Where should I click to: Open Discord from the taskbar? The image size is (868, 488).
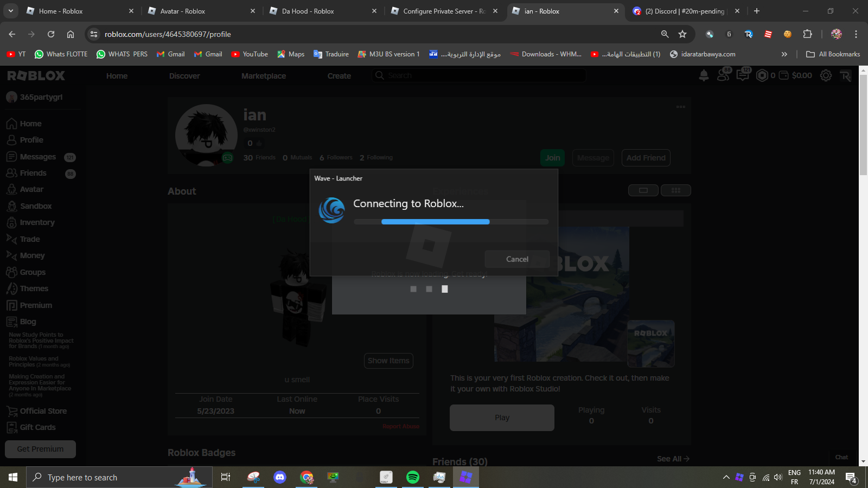pyautogui.click(x=280, y=477)
